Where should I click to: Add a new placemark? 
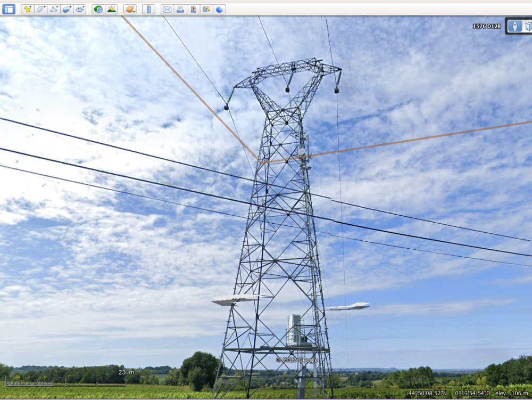click(x=27, y=9)
